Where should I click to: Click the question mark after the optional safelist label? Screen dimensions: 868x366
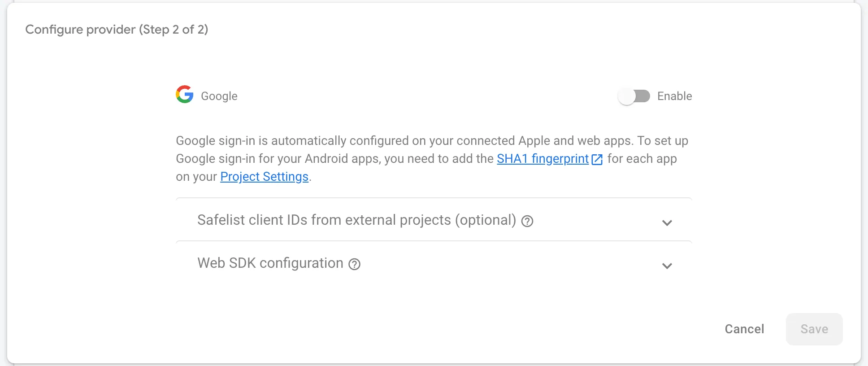[528, 221]
